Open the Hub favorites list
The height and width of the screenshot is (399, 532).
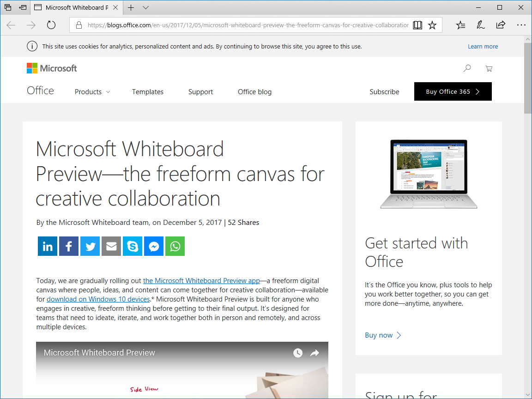pos(460,25)
